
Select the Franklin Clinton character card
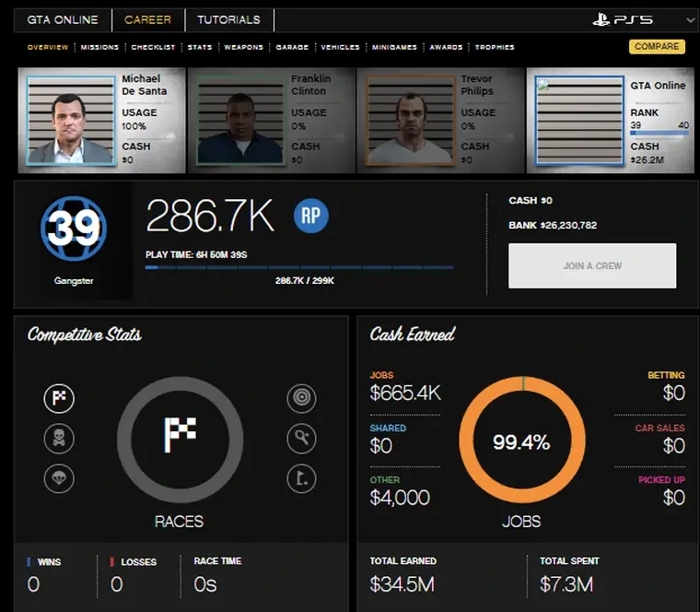(272, 120)
